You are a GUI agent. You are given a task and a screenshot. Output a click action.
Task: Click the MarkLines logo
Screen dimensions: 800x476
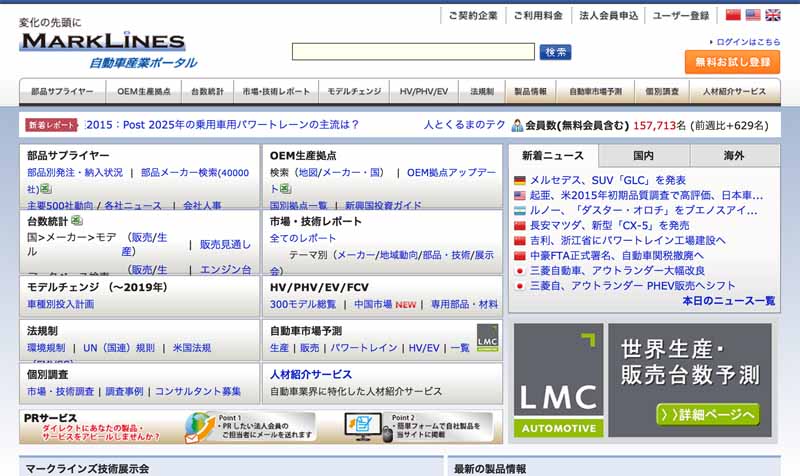click(102, 41)
